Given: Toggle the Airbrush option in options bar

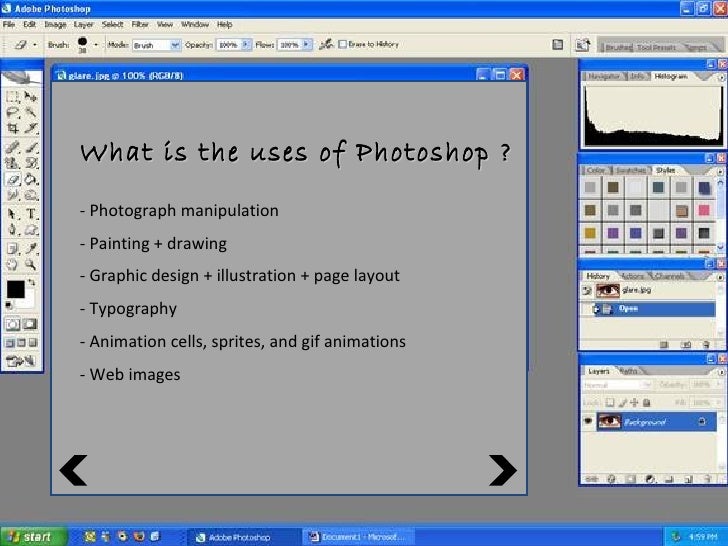Looking at the screenshot, I should pyautogui.click(x=326, y=45).
